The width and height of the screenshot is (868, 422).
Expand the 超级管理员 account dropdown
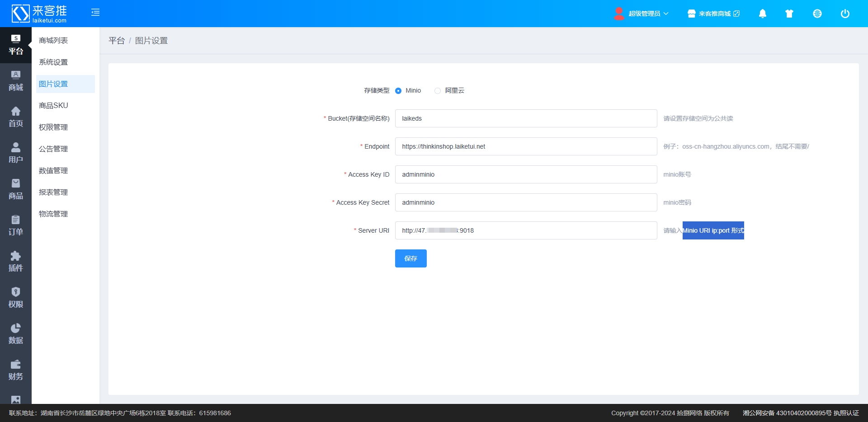642,14
